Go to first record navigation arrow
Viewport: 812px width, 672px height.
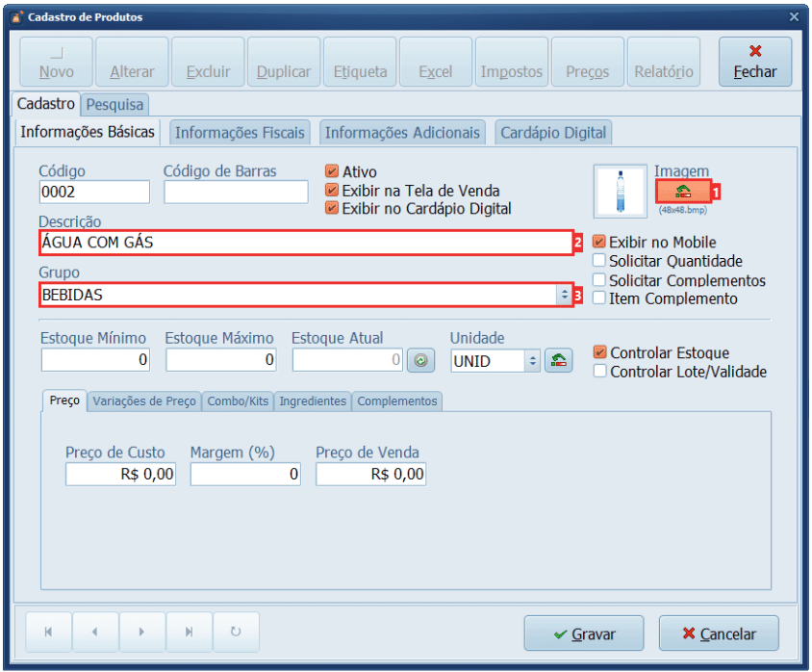(48, 633)
